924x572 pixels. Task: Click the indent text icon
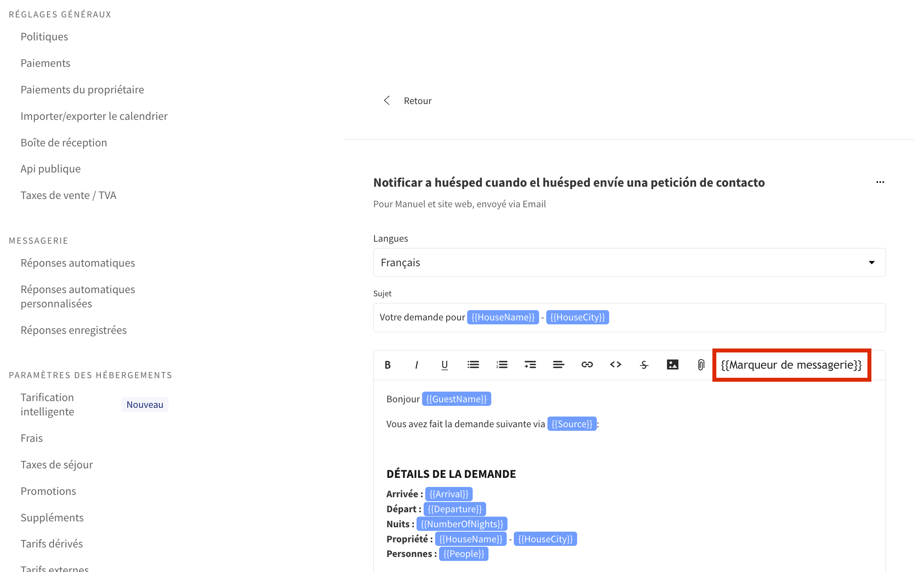[530, 365]
